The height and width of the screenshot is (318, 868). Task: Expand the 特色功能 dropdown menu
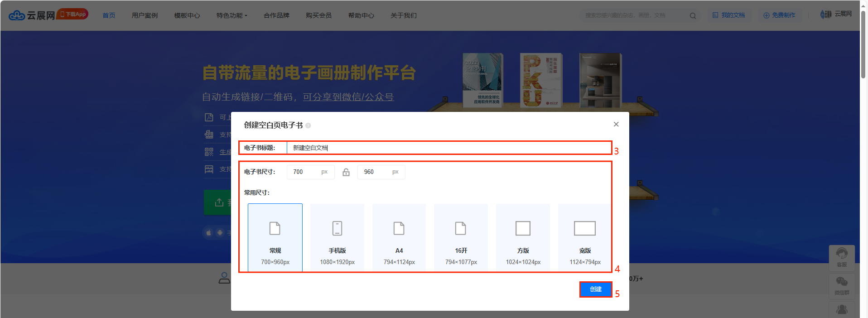click(231, 15)
